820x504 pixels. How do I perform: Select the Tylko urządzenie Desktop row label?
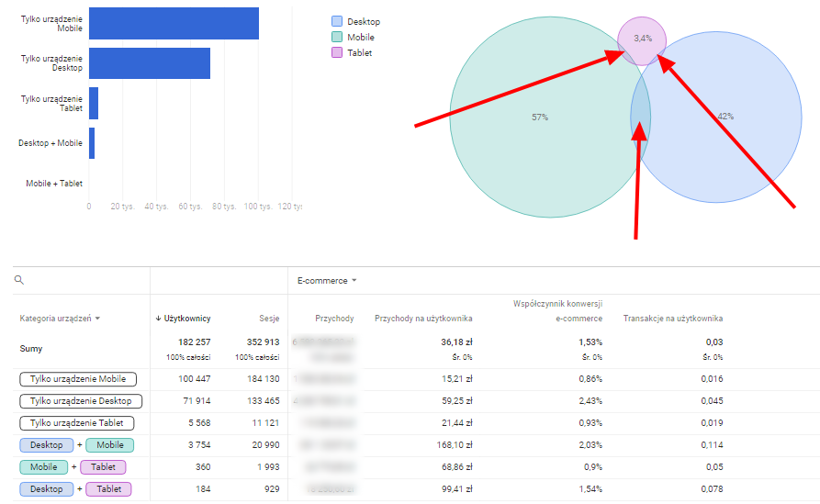coord(81,401)
